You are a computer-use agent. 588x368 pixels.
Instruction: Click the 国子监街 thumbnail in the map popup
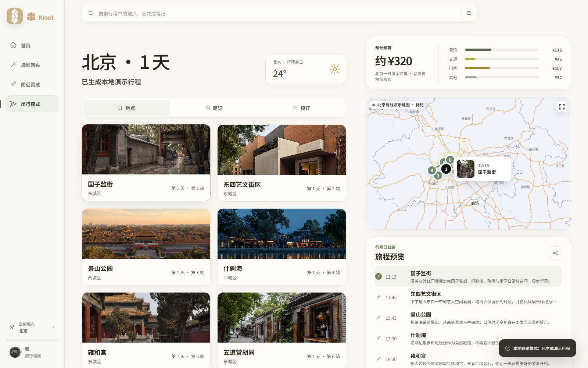click(x=466, y=169)
